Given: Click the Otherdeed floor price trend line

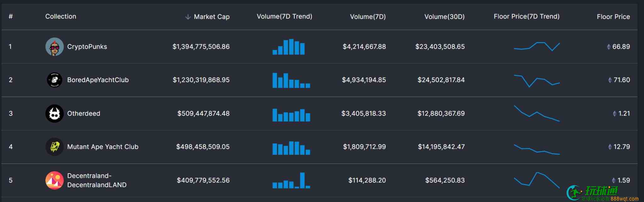Looking at the screenshot, I should click(537, 113).
